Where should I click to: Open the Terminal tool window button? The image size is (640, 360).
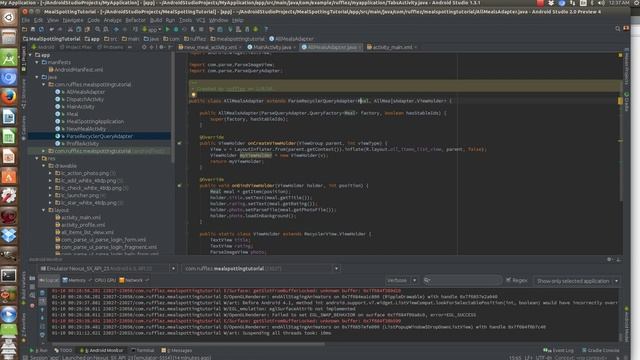point(142,351)
